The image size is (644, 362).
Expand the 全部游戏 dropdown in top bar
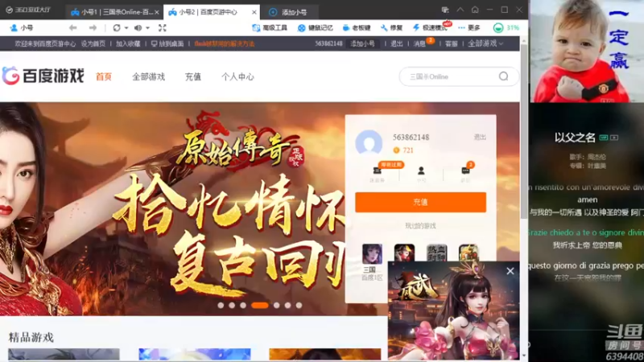point(485,43)
